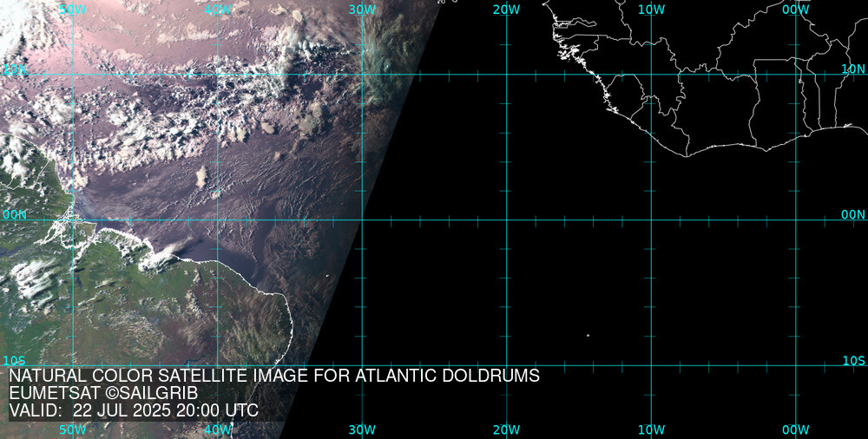Click the 00N latitude label on the left edge

15,215
